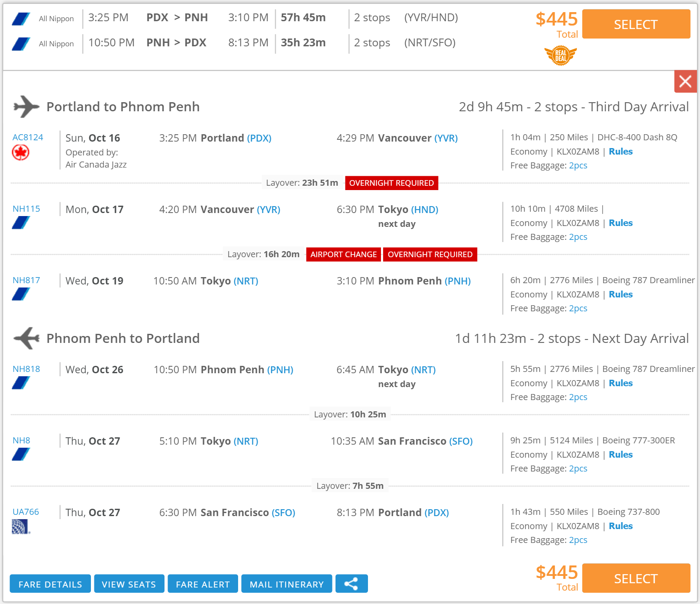View fare Rules for NH8 flight

point(621,455)
